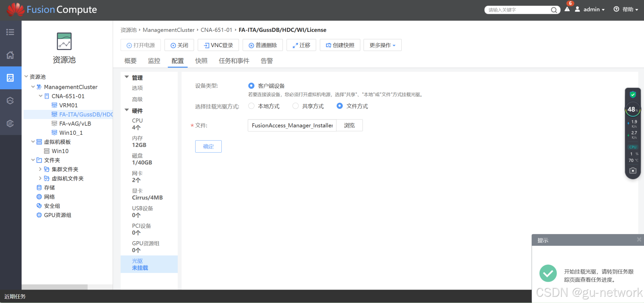
Task: Click the ManagementCluster cluster icon
Action: coord(39,87)
